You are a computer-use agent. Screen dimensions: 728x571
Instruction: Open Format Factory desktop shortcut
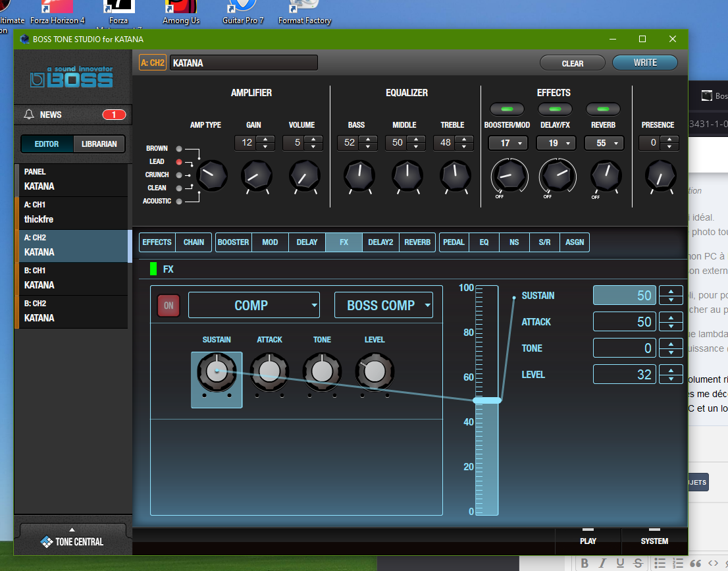pos(305,13)
